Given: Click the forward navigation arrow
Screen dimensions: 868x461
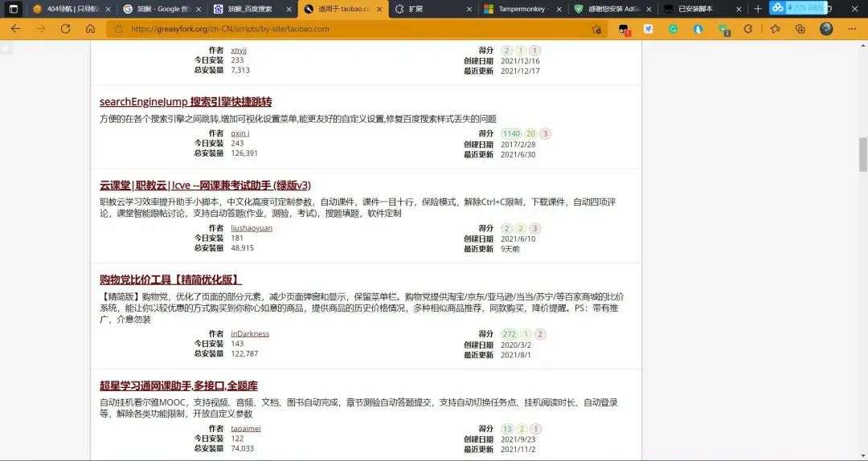Looking at the screenshot, I should pos(40,29).
